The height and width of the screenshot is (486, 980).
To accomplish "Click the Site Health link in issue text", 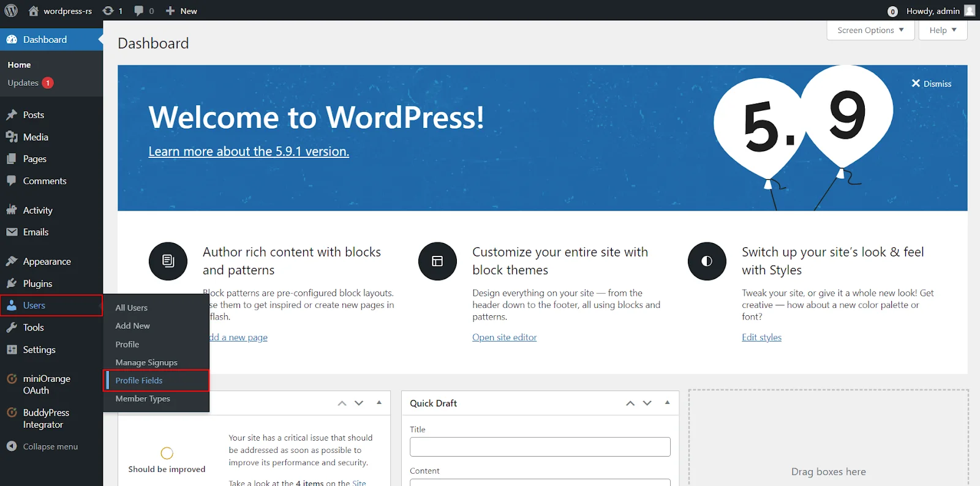I will tap(359, 483).
